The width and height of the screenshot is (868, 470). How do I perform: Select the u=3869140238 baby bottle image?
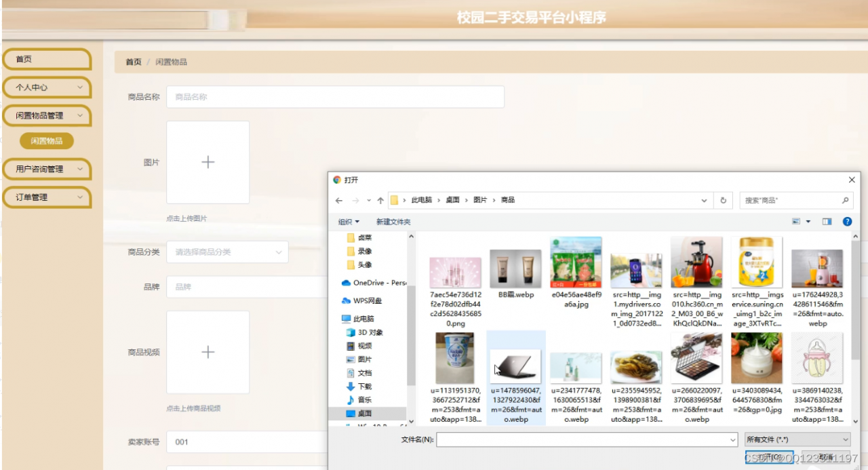(817, 378)
